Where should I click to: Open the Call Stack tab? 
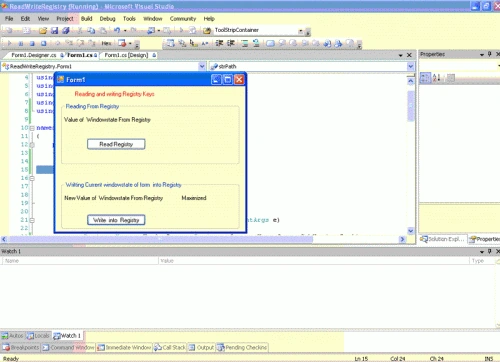coord(170,347)
